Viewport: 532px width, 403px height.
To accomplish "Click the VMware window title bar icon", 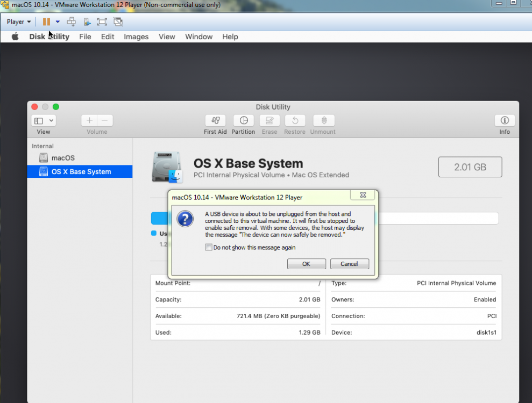I will click(x=5, y=5).
